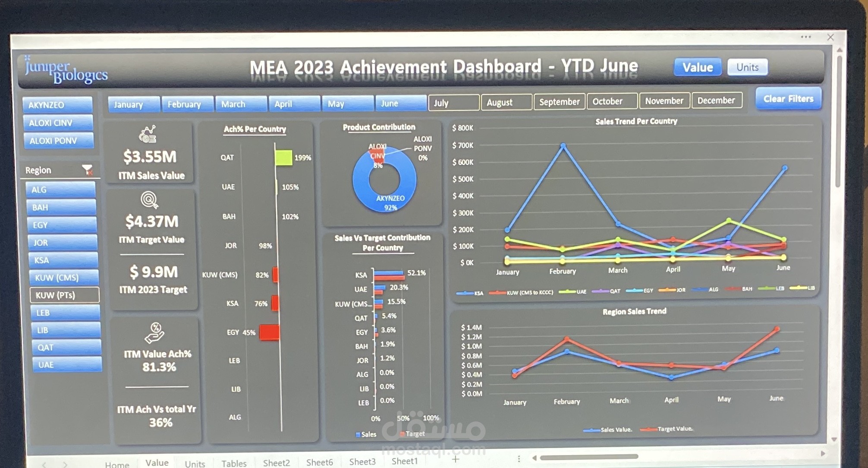The image size is (868, 468).
Task: Select November in the month slicer
Action: coord(665,101)
